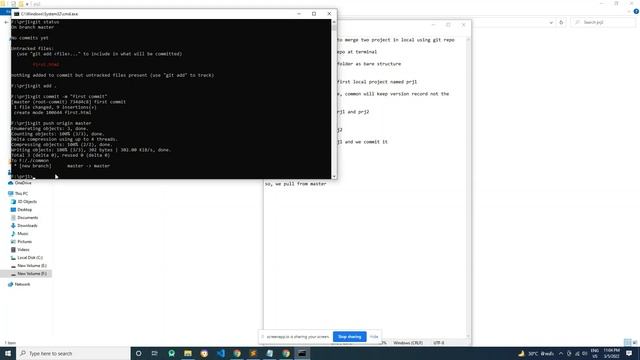
Task: Click the Explorer back arrow
Action: pos(6,22)
